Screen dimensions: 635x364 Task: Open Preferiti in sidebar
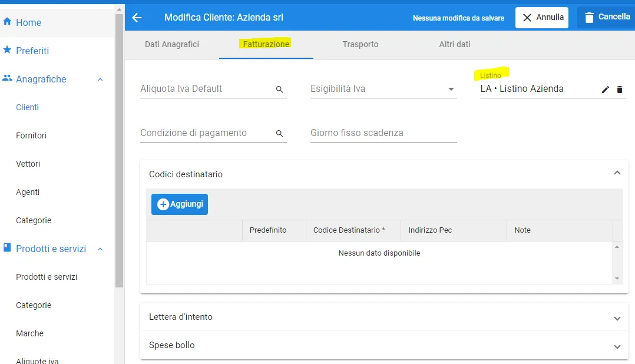click(x=32, y=51)
